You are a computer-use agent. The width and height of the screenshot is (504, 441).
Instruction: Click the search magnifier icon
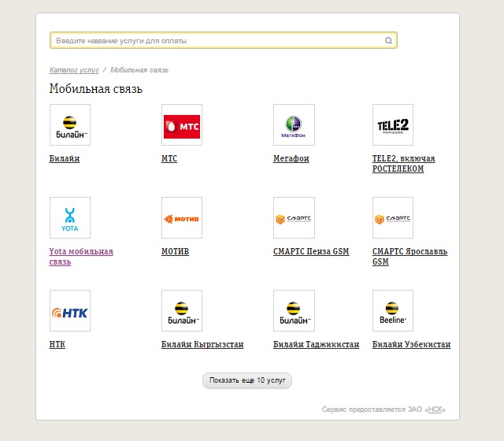coord(388,40)
